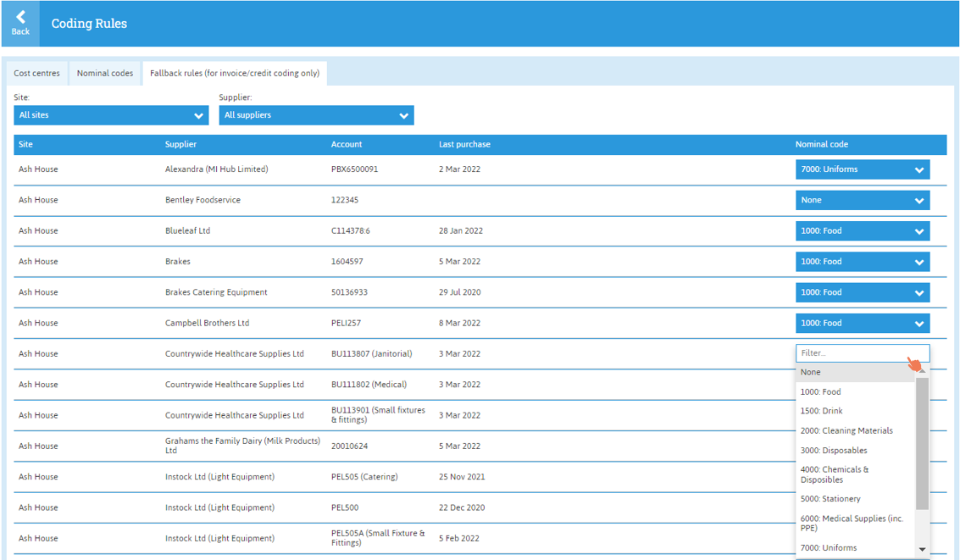
Task: Click supplier Blueleaf Ltd
Action: click(187, 230)
